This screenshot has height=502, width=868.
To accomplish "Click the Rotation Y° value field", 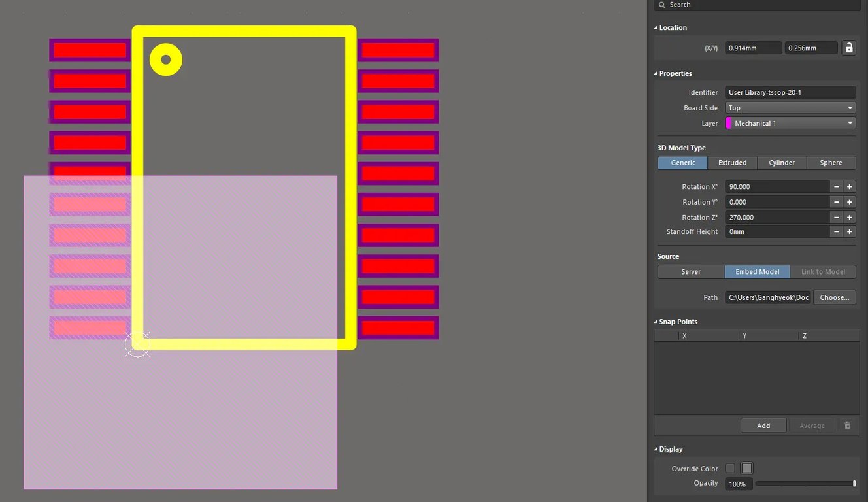I will pos(777,202).
